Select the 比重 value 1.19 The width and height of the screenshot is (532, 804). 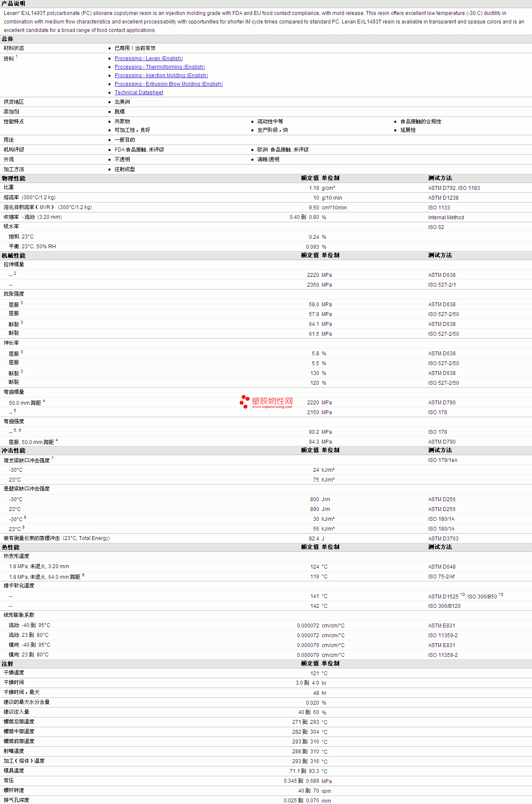[314, 188]
